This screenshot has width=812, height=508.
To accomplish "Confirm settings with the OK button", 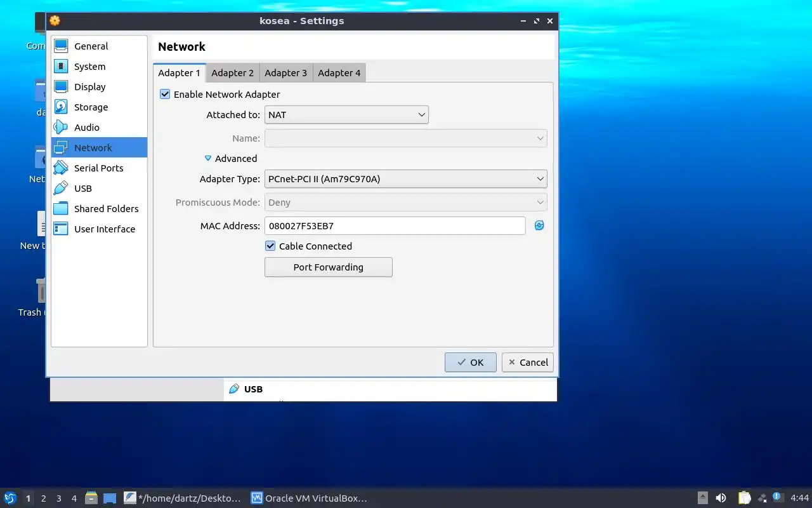I will [x=470, y=363].
